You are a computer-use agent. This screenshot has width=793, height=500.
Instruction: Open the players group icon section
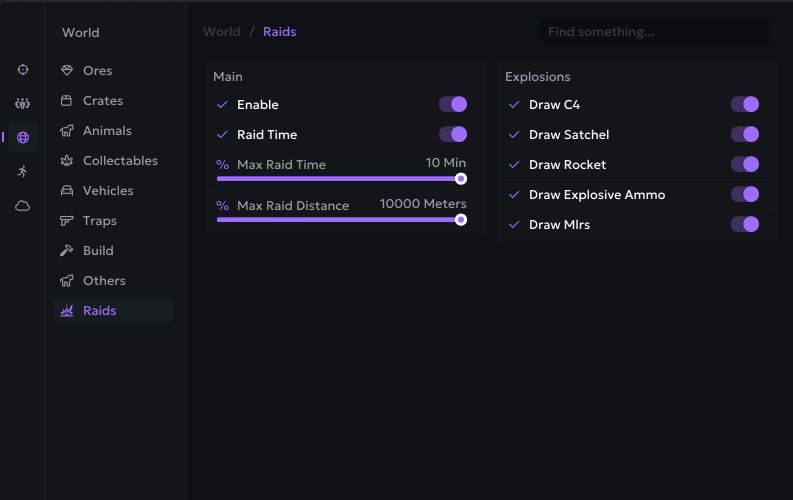pyautogui.click(x=22, y=104)
